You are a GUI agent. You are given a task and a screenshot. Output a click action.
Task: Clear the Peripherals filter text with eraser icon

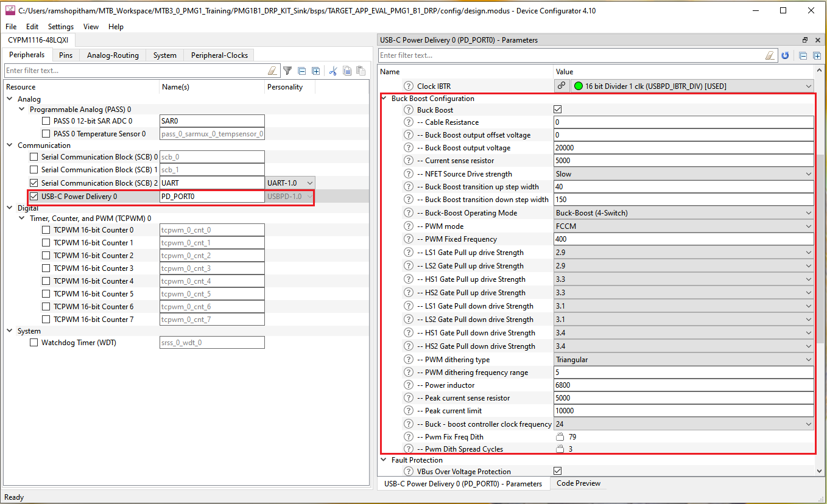272,71
